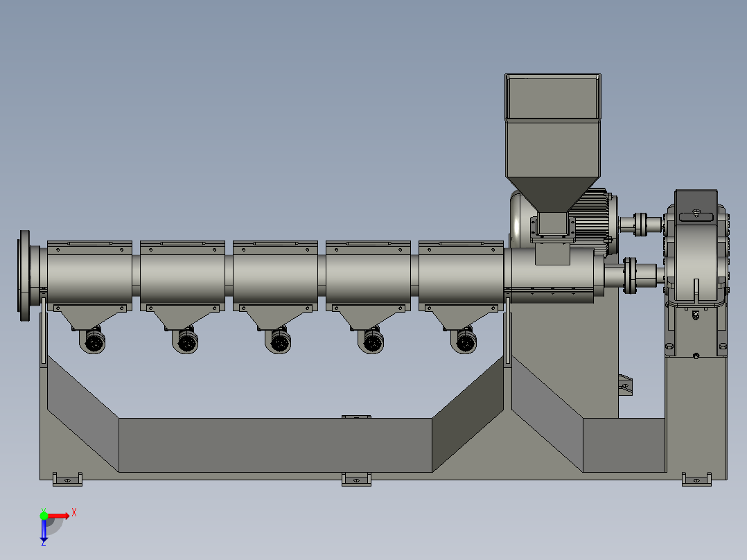Select the lower shaft coupling near the gearbox
The width and height of the screenshot is (747, 560).
point(630,275)
